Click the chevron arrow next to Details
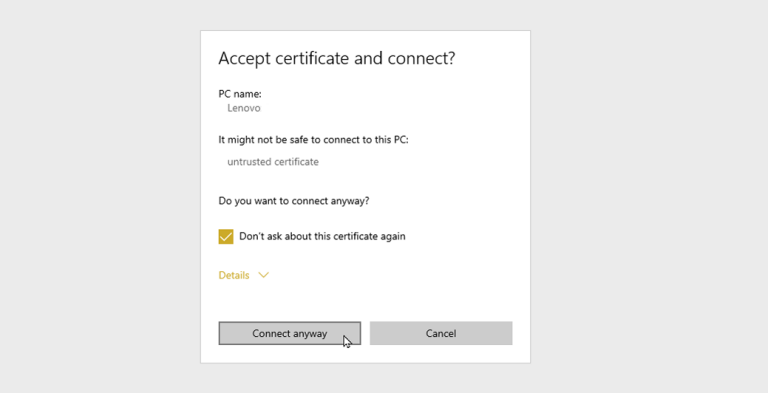 click(264, 275)
